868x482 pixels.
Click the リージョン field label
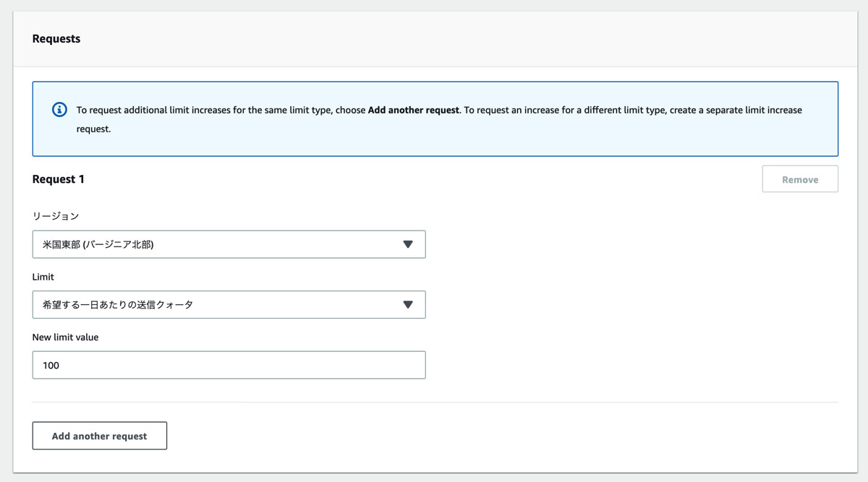pyautogui.click(x=56, y=215)
